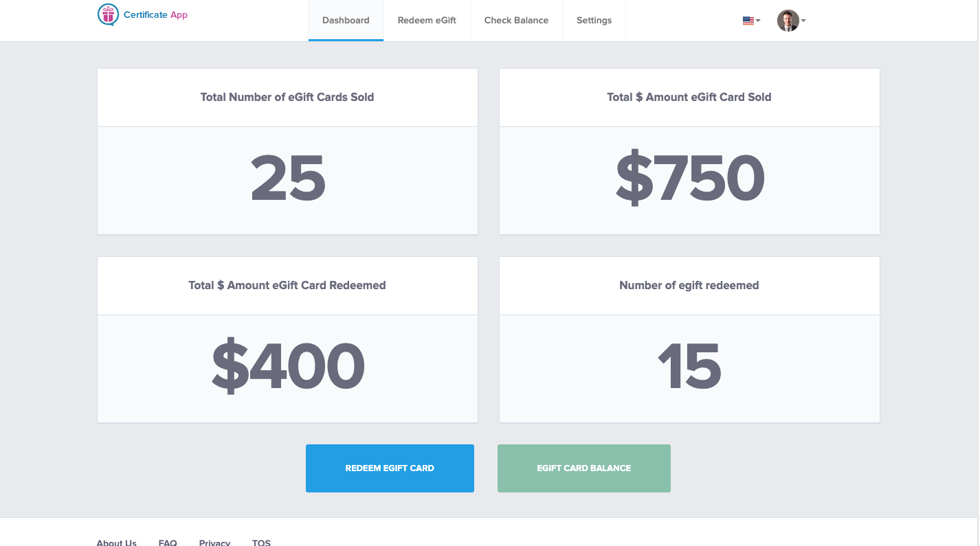The width and height of the screenshot is (980, 546).
Task: Open the Settings tab
Action: click(594, 21)
